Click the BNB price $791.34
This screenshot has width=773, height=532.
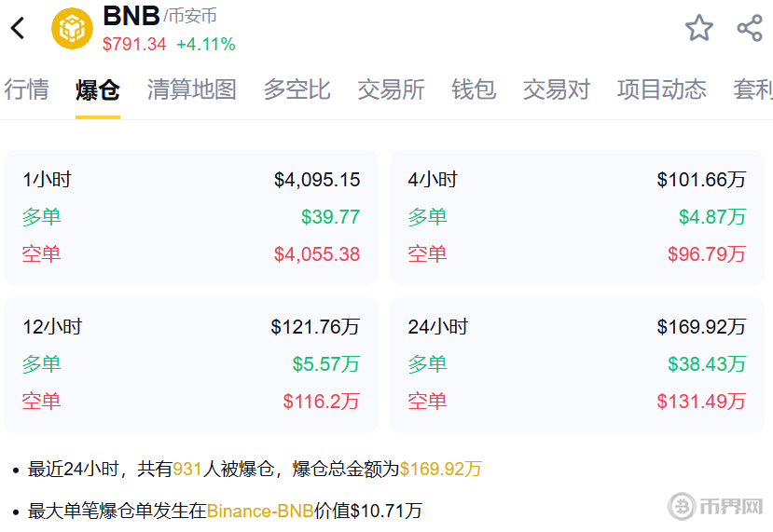(x=134, y=44)
